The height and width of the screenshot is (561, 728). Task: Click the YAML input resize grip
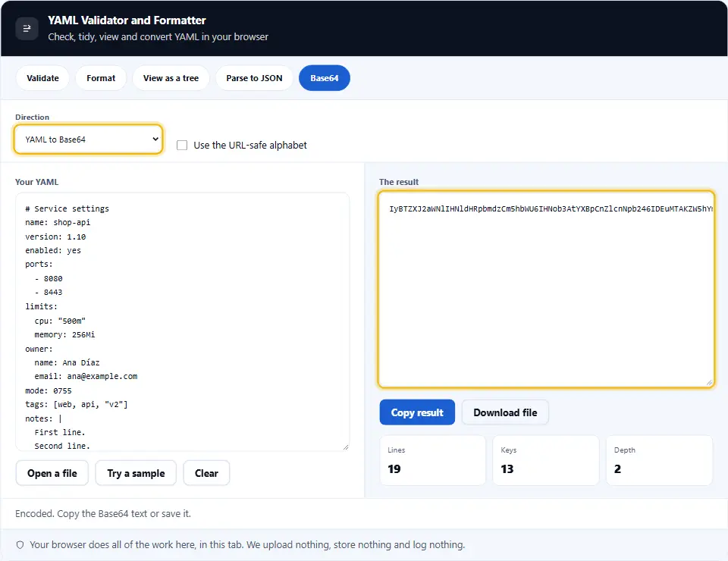pyautogui.click(x=346, y=447)
